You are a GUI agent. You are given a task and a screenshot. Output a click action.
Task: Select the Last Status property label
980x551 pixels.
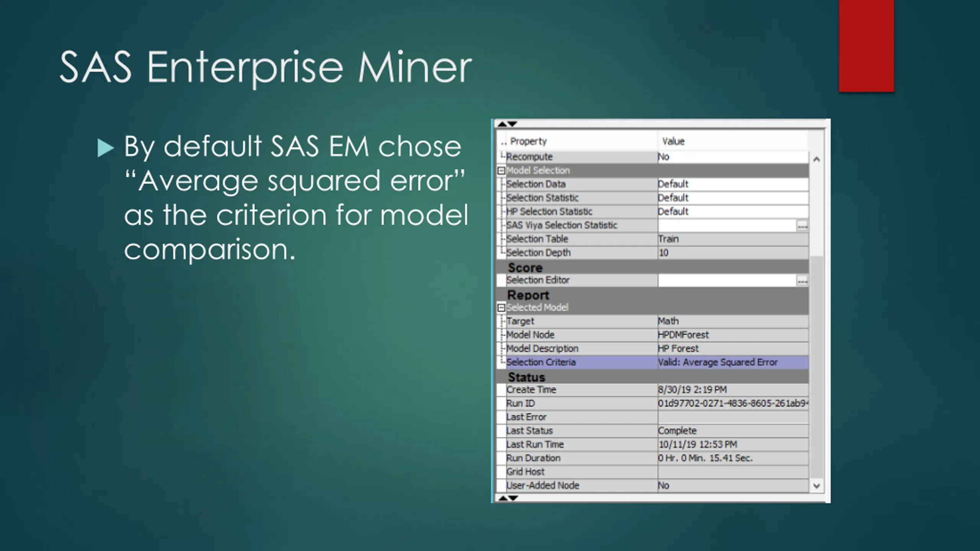pos(529,431)
